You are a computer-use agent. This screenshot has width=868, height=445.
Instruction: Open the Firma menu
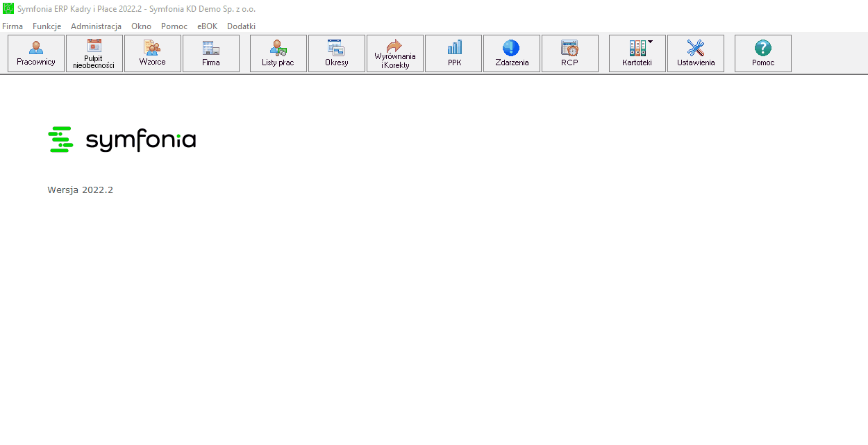tap(12, 26)
